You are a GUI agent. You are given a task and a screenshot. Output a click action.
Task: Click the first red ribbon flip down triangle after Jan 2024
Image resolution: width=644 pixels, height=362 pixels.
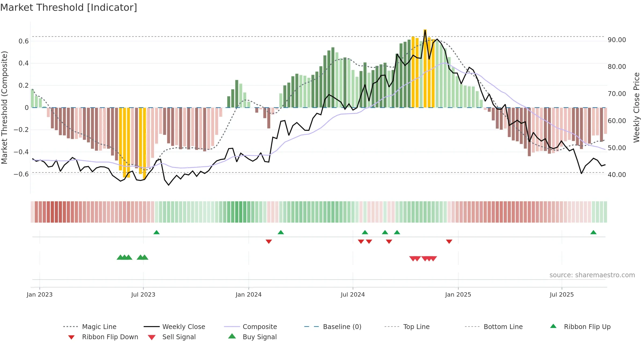tap(269, 242)
